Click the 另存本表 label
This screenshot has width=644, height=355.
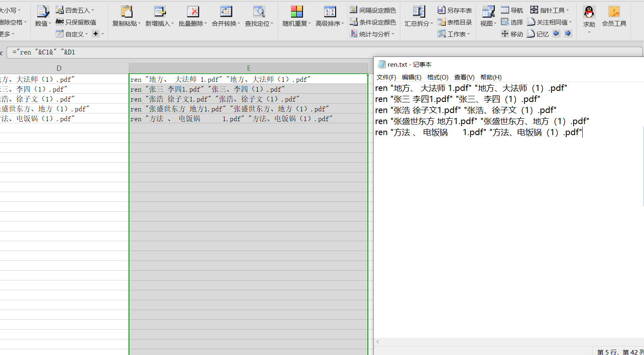(x=460, y=10)
